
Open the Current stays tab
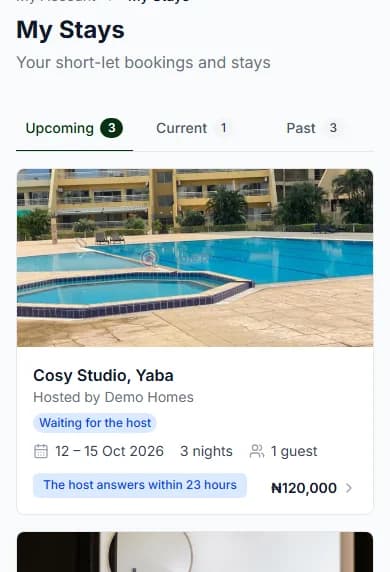pos(193,128)
